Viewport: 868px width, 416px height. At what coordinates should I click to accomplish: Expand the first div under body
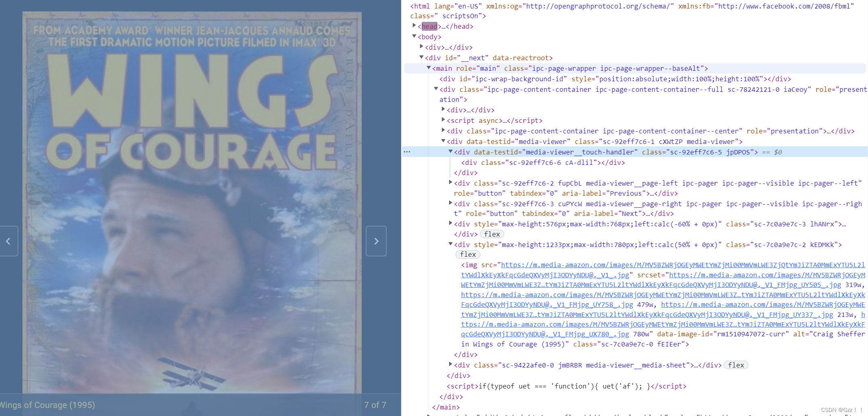(x=421, y=47)
